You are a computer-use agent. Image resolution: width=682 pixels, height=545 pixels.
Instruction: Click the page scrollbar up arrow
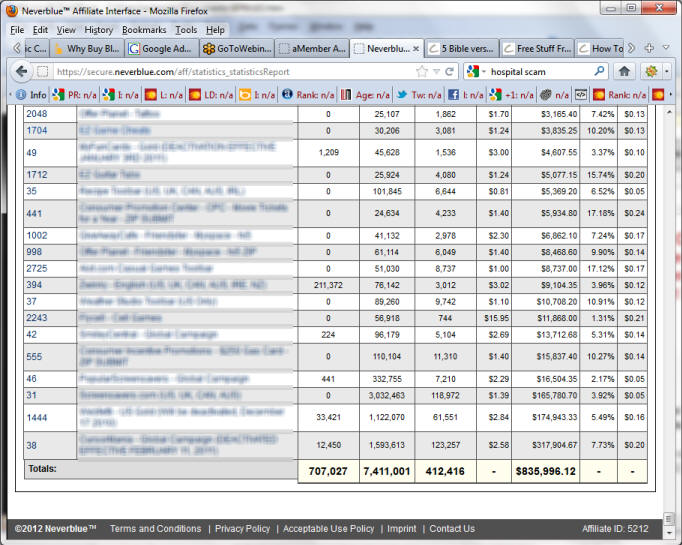coord(669,112)
